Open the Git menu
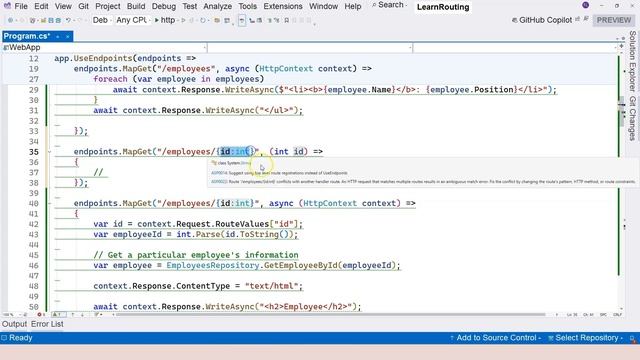Screen dimensions: 640x360 coord(83,6)
